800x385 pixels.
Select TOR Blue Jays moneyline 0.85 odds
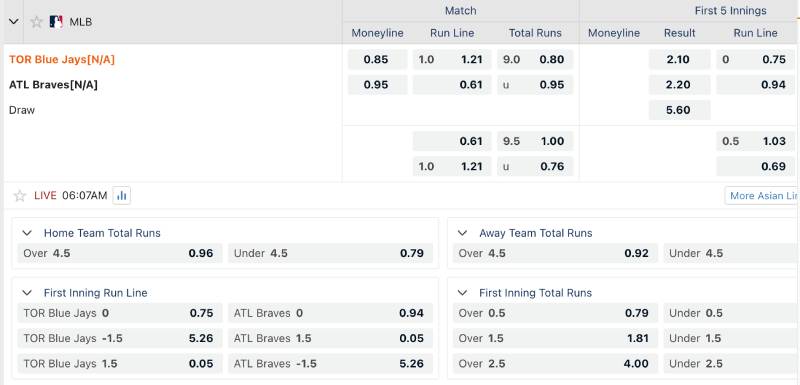tap(378, 59)
